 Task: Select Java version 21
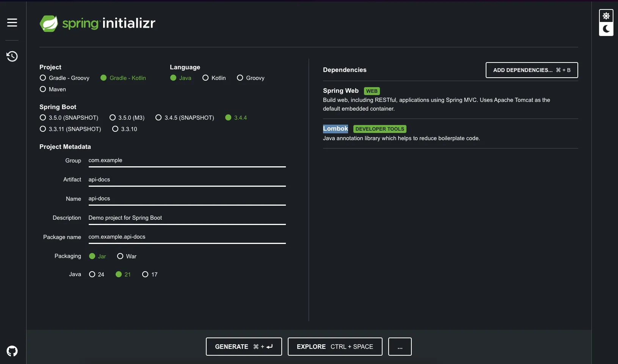click(x=123, y=275)
